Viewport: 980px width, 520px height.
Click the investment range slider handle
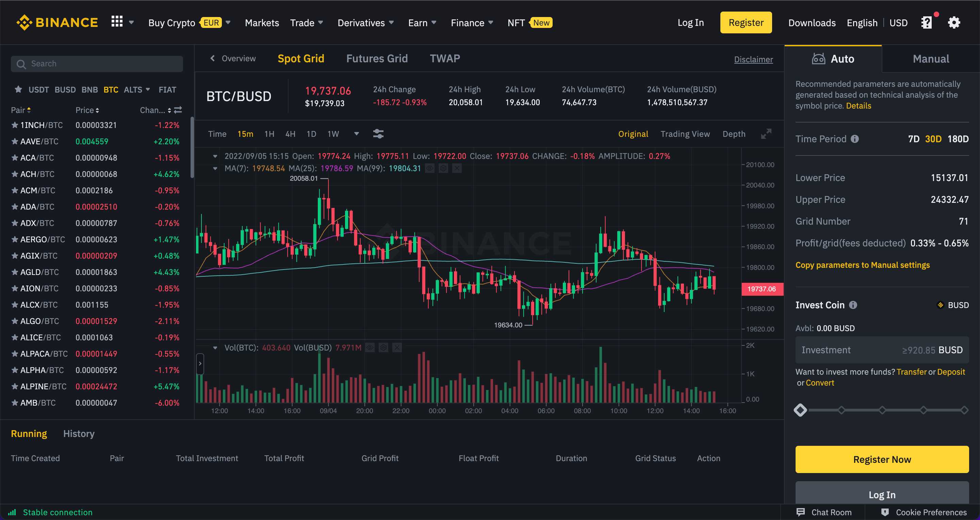800,410
